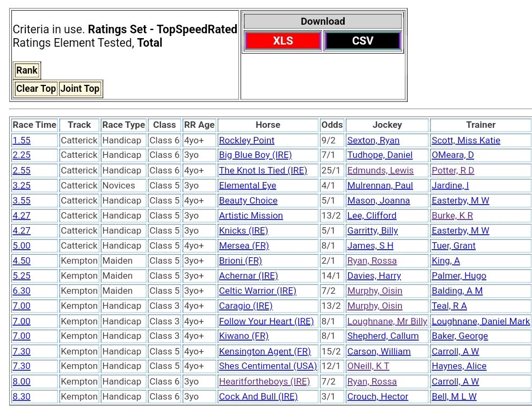Screen dimensions: 532x413
Task: Open trainer Tuer, Grant
Action: pos(454,245)
